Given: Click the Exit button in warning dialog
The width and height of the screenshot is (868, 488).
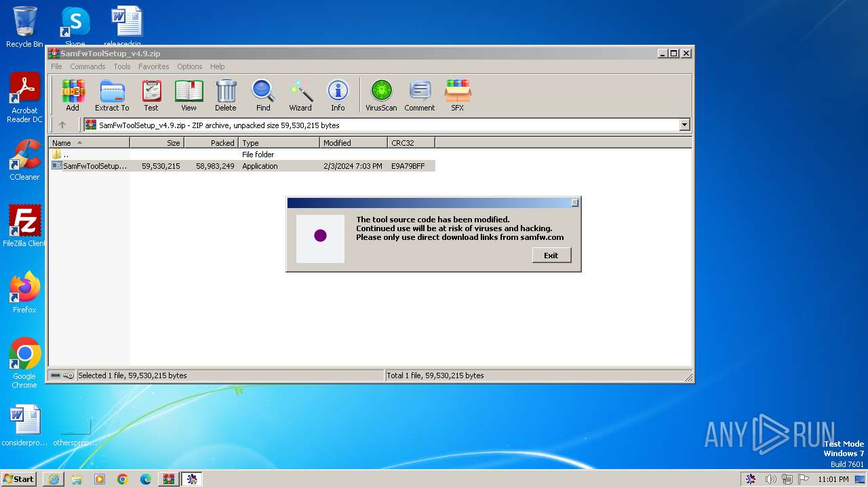Looking at the screenshot, I should point(551,256).
